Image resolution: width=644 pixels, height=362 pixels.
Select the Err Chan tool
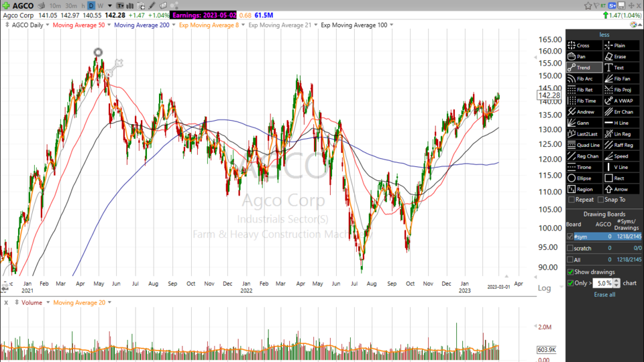point(621,112)
